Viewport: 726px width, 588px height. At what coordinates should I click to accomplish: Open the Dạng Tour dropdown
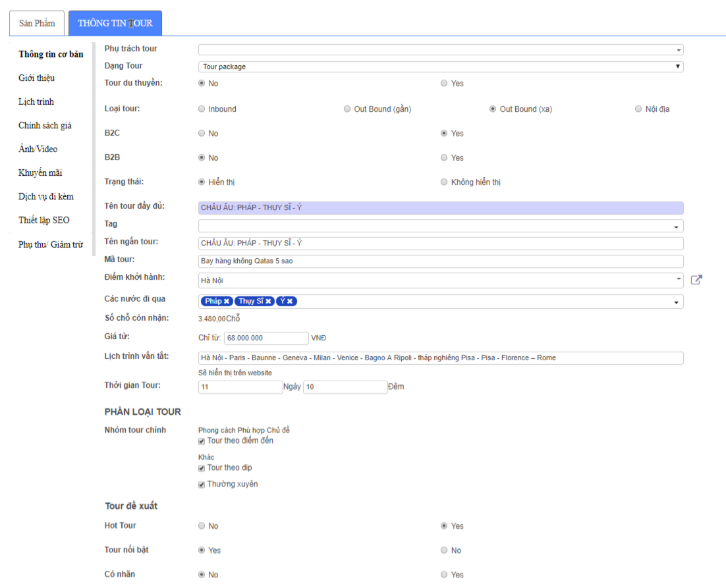441,67
